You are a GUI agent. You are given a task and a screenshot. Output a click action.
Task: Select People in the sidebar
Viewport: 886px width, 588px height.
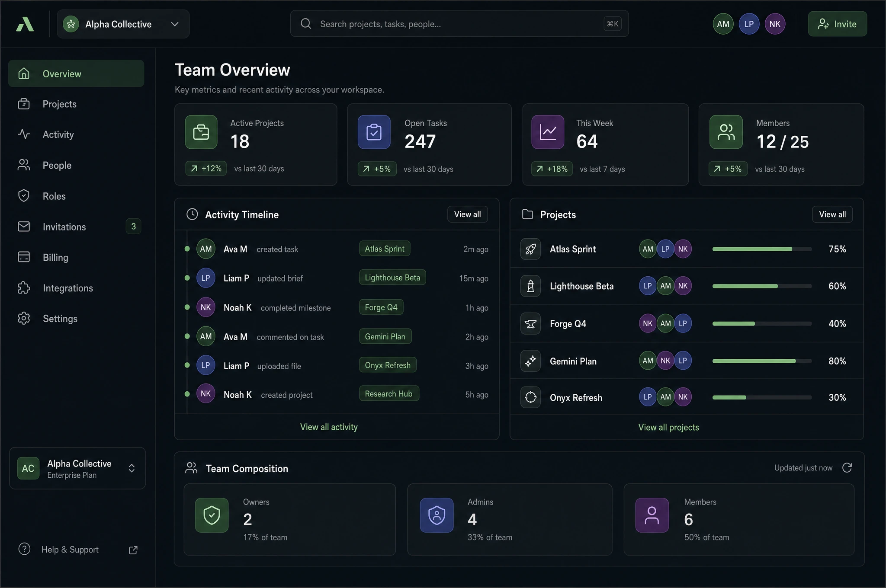76,165
